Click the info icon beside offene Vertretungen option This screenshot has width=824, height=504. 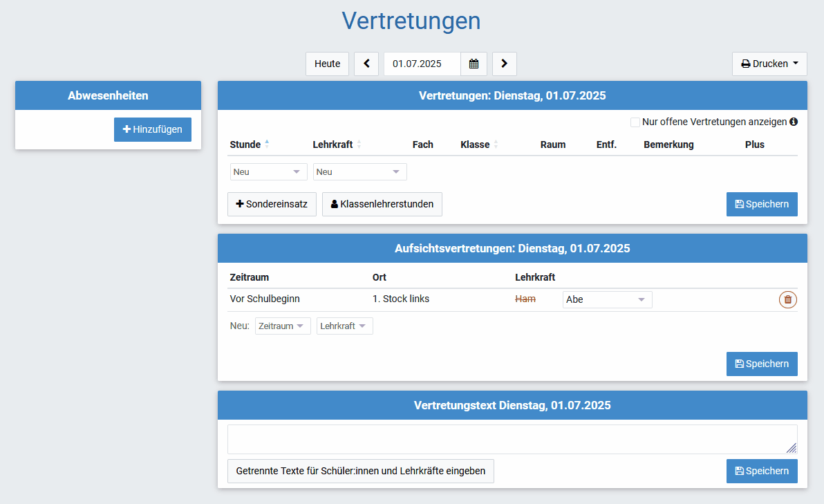(794, 122)
